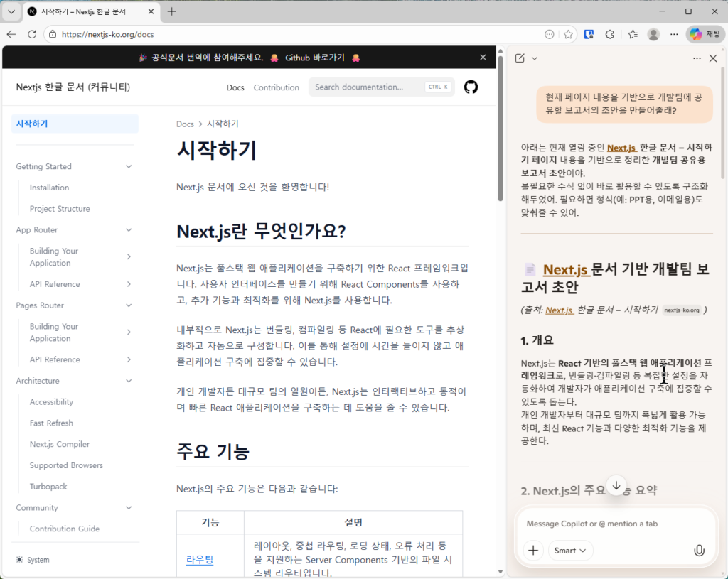Select the 시작하기 browser tab

tap(92, 11)
